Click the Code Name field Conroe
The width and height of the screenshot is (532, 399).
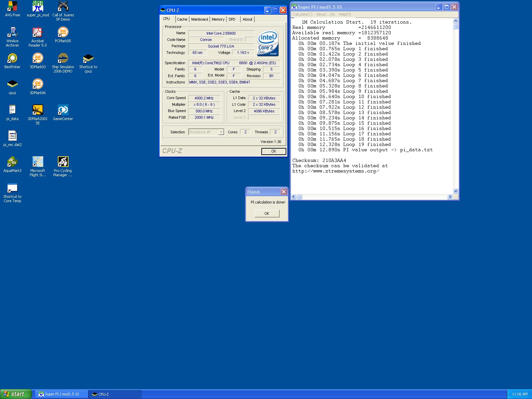click(x=206, y=40)
